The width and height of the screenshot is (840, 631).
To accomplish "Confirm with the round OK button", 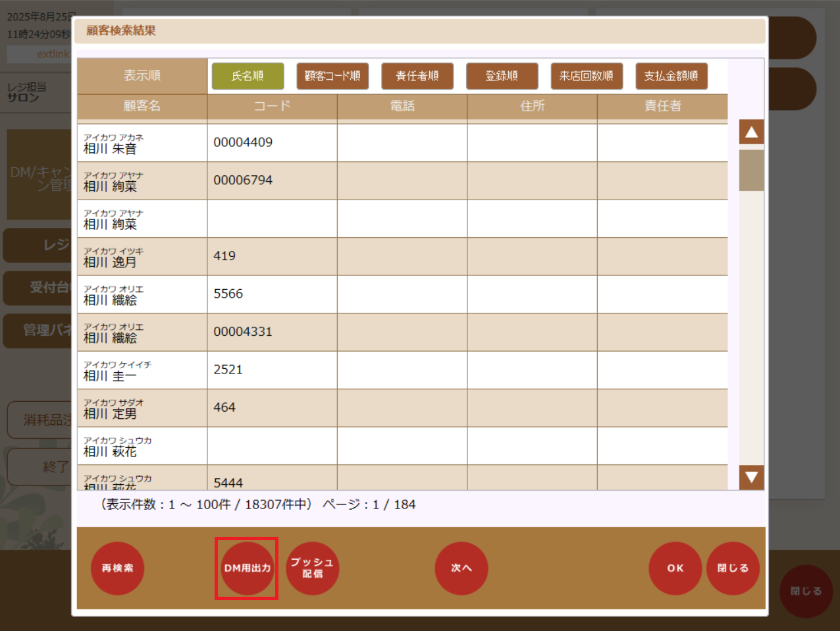I will pyautogui.click(x=675, y=568).
